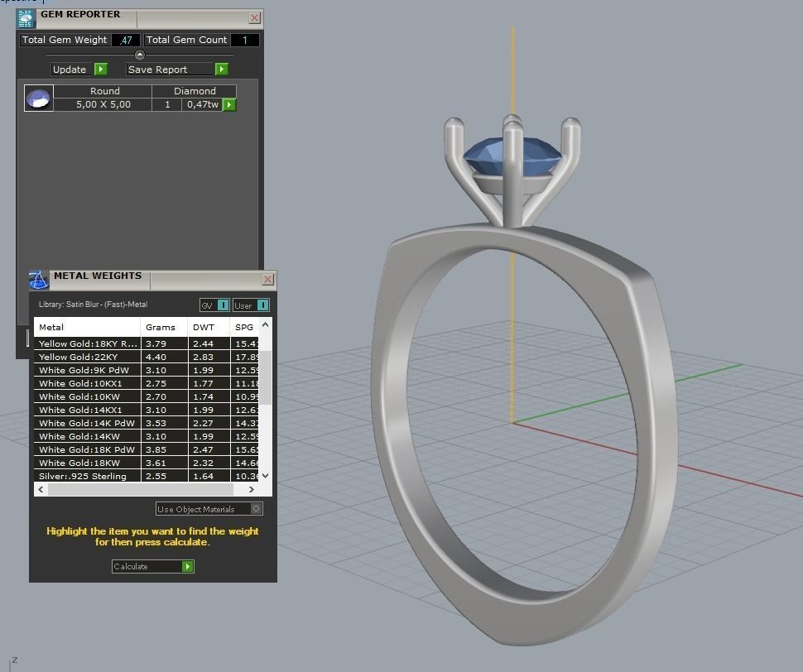This screenshot has width=803, height=672.
Task: Click Total Gem Weight value .47
Action: click(x=126, y=40)
